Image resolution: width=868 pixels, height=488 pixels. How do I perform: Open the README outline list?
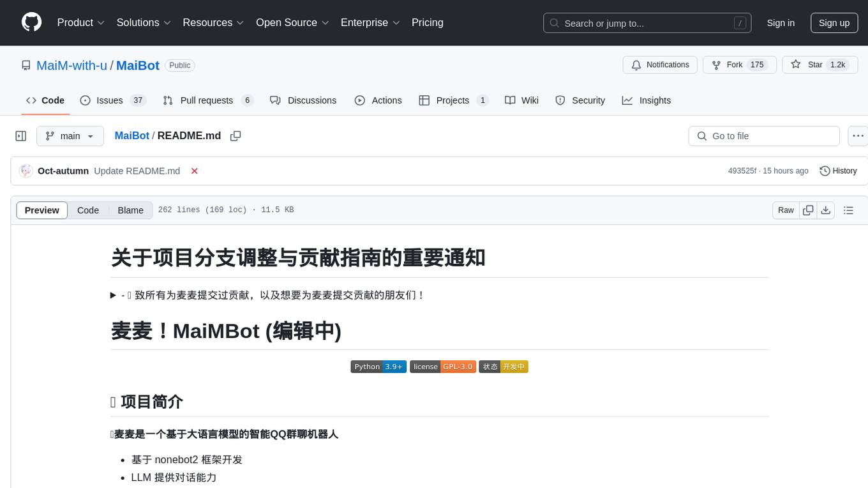coord(848,210)
